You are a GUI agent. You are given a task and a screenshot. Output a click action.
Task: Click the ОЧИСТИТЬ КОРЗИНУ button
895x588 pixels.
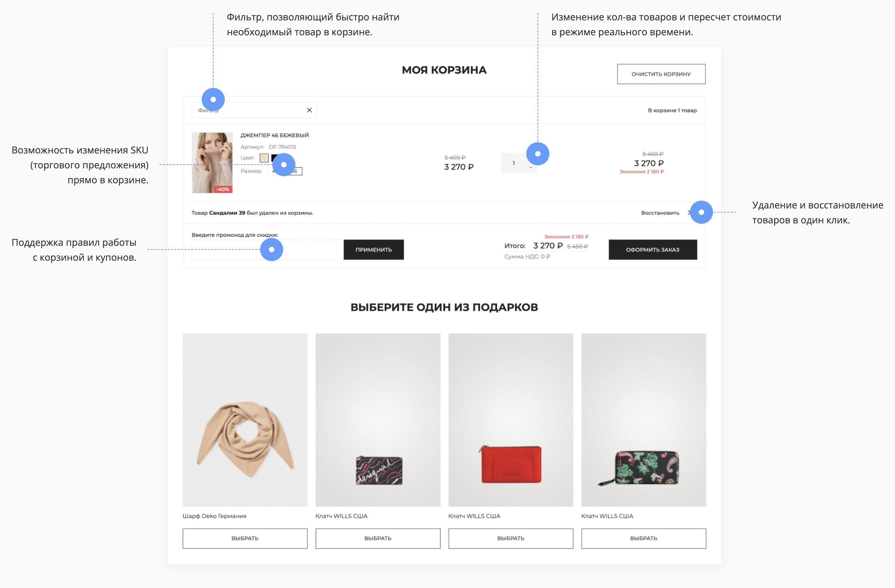(661, 74)
